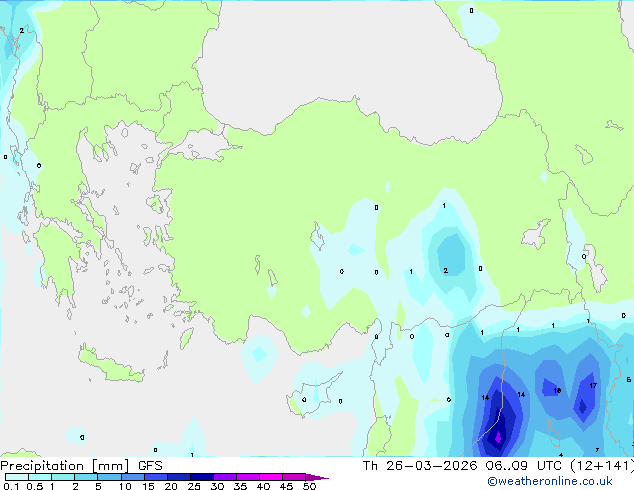This screenshot has height=490, width=634.
Task: Click the 25–30 mm dark navy swatch
Action: 202,477
